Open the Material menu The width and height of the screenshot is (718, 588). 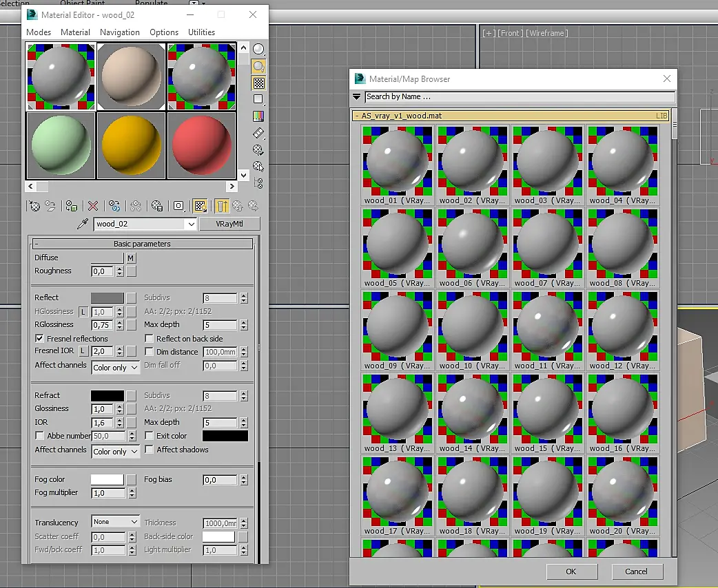click(x=75, y=32)
